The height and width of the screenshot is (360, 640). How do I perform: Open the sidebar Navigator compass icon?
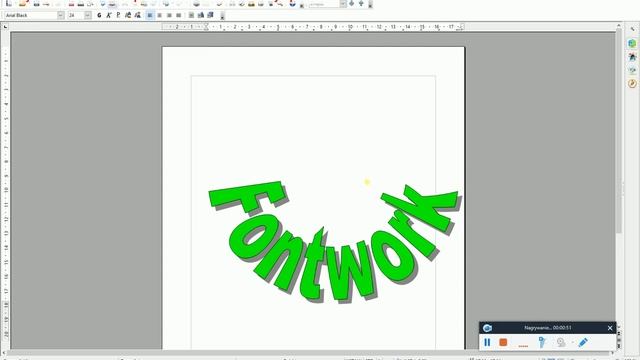(632, 84)
